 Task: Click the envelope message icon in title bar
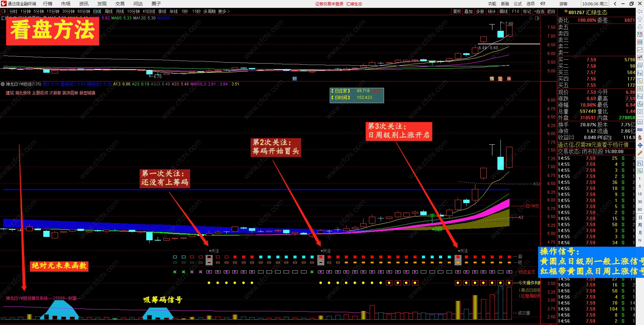543,4
